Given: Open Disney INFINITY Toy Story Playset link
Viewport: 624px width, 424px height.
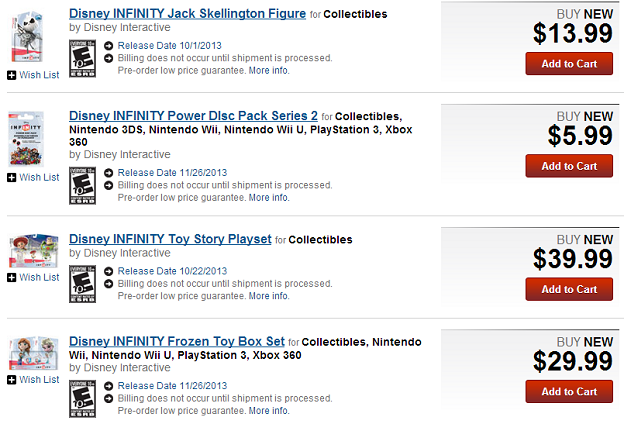Looking at the screenshot, I should (170, 239).
